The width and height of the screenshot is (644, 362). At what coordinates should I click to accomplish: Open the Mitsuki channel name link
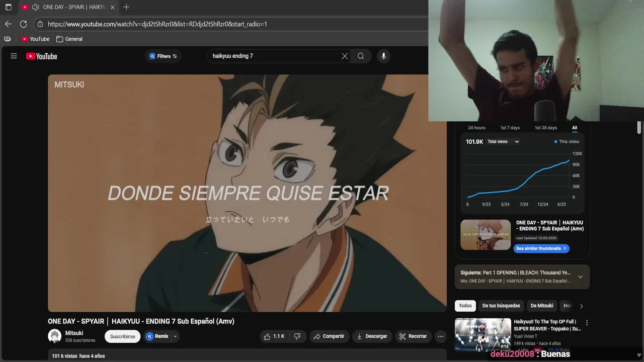(74, 333)
